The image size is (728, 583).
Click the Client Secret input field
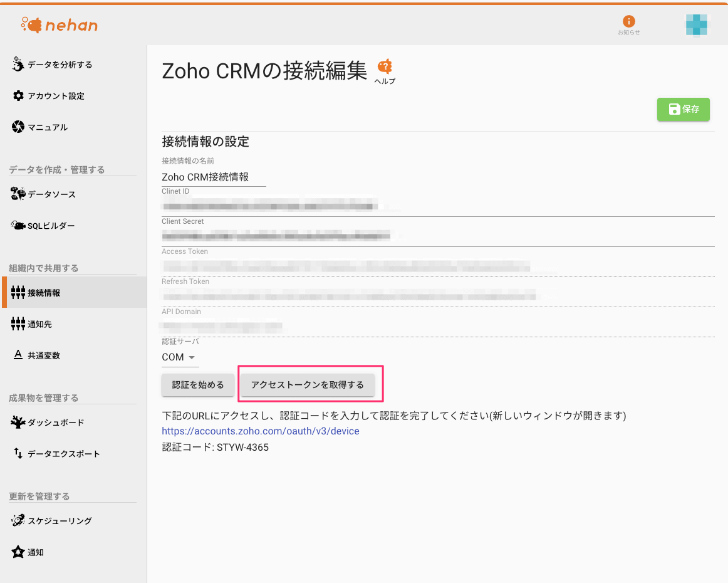pos(438,236)
